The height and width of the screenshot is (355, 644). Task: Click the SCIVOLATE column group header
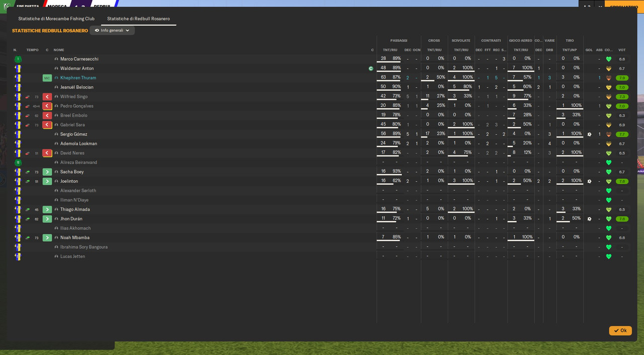461,40
